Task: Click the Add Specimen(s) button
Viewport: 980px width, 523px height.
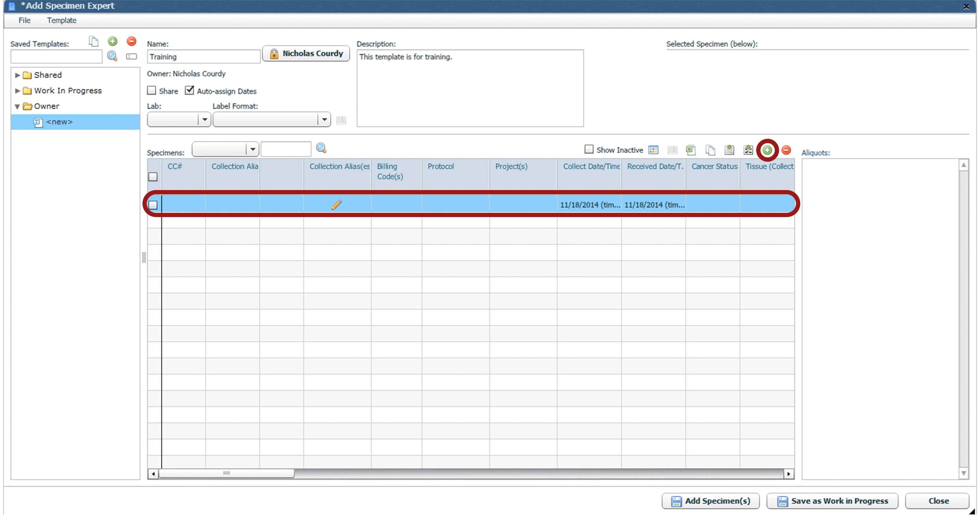Action: [x=710, y=501]
